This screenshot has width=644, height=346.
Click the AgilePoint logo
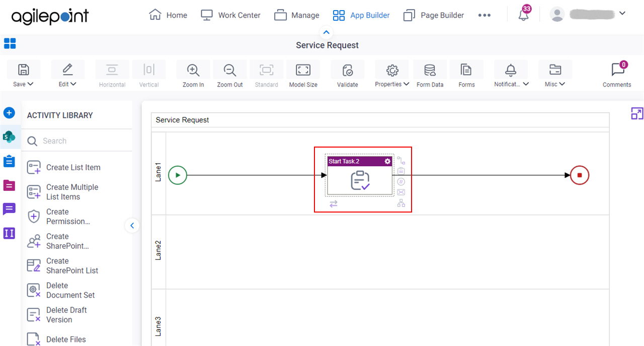point(50,16)
